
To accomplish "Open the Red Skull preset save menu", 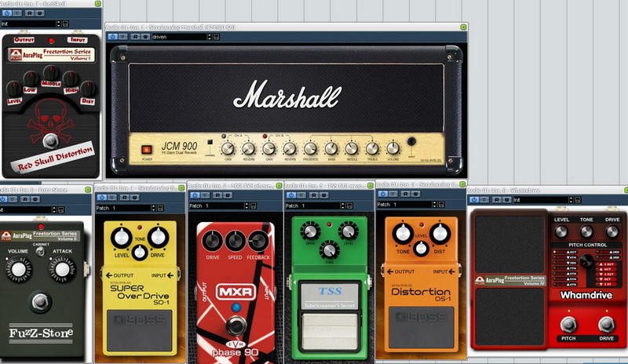I will [66, 24].
